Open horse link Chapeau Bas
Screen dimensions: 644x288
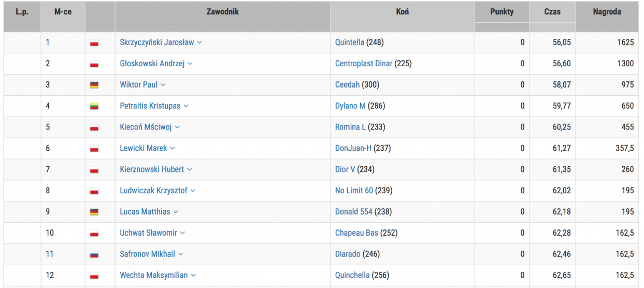356,233
